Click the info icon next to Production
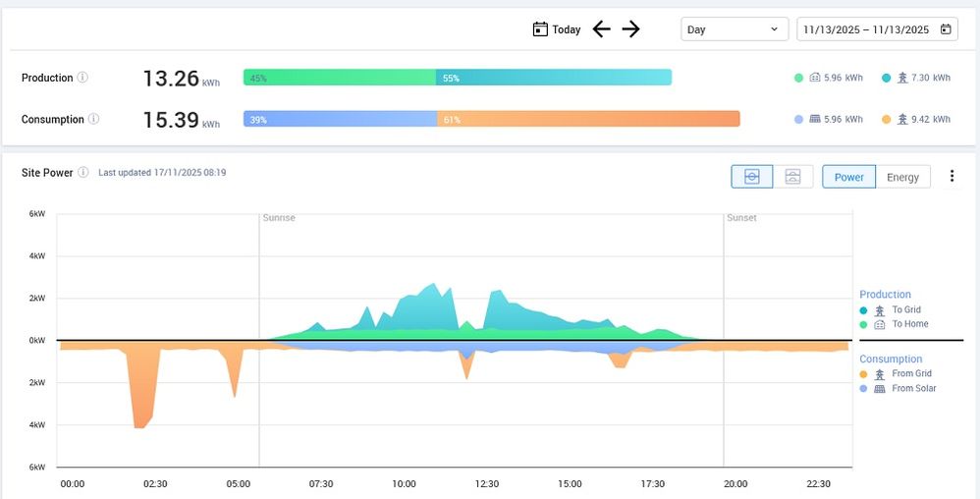980x499 pixels. (x=82, y=78)
